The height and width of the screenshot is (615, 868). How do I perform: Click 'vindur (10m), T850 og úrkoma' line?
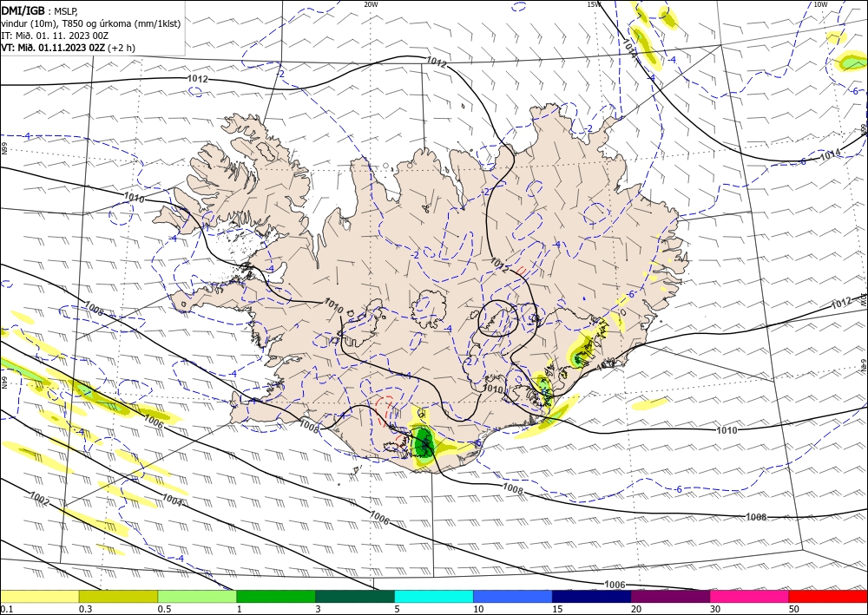point(91,23)
